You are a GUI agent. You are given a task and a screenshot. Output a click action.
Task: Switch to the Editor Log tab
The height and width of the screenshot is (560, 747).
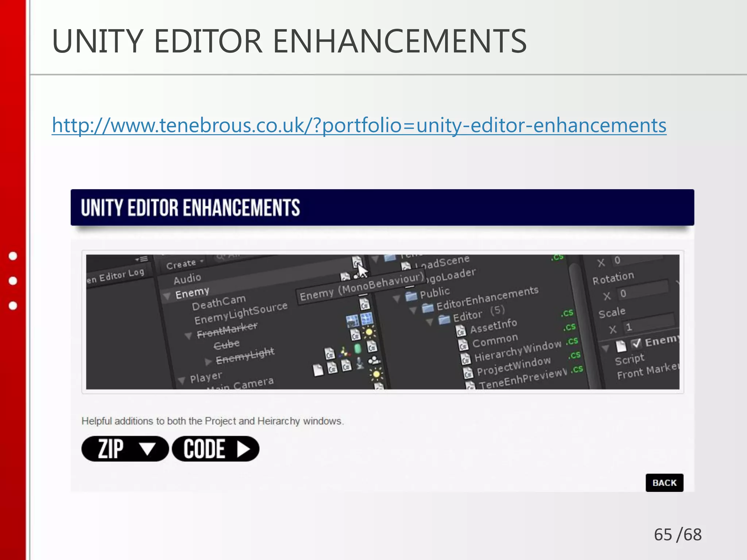pos(115,276)
